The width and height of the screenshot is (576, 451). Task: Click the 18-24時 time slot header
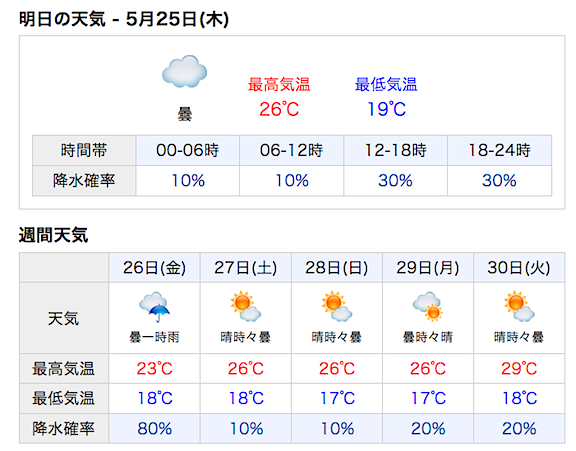500,150
